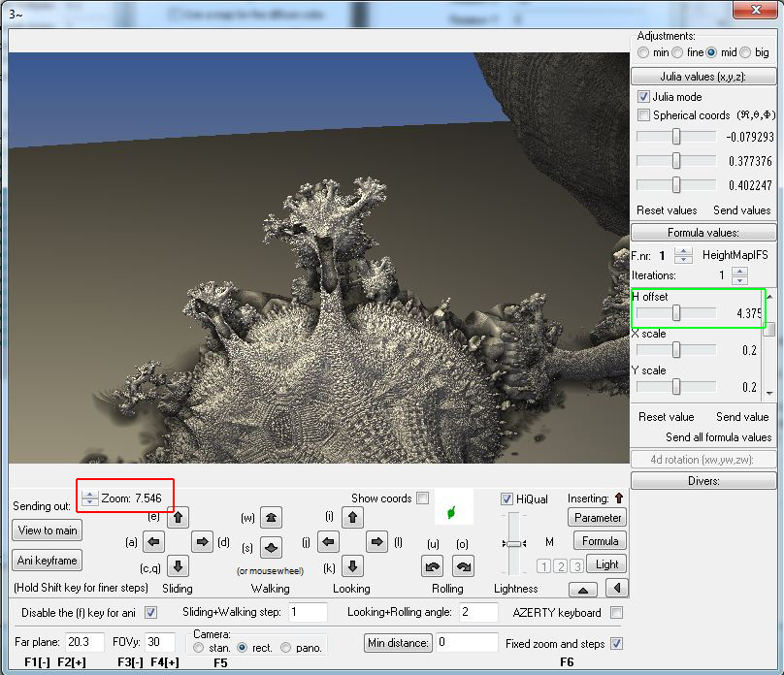The height and width of the screenshot is (675, 784).
Task: Click the look up arrow button (i)
Action: tap(352, 517)
